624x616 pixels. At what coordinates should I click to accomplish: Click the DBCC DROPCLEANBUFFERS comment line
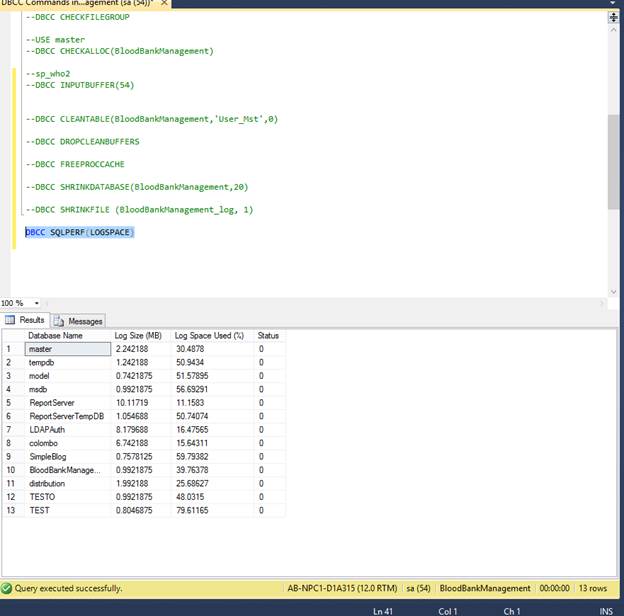[x=83, y=142]
